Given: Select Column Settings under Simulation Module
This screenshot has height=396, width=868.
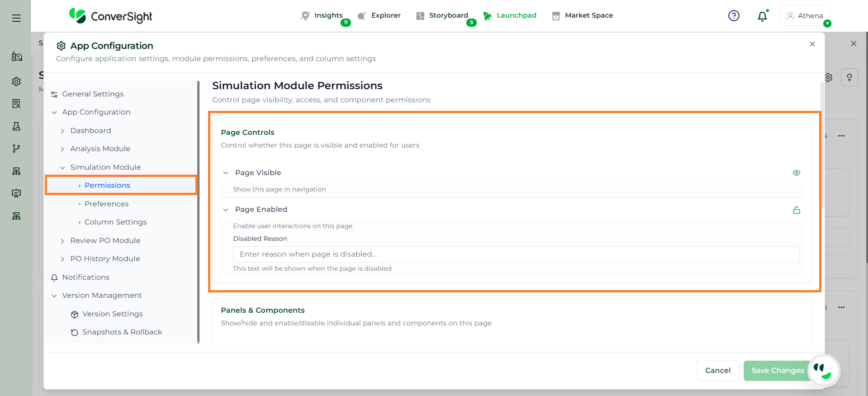Looking at the screenshot, I should [115, 222].
